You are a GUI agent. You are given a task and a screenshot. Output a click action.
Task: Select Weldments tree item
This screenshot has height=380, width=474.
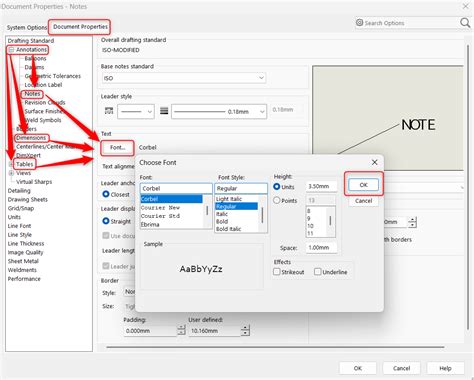[22, 270]
